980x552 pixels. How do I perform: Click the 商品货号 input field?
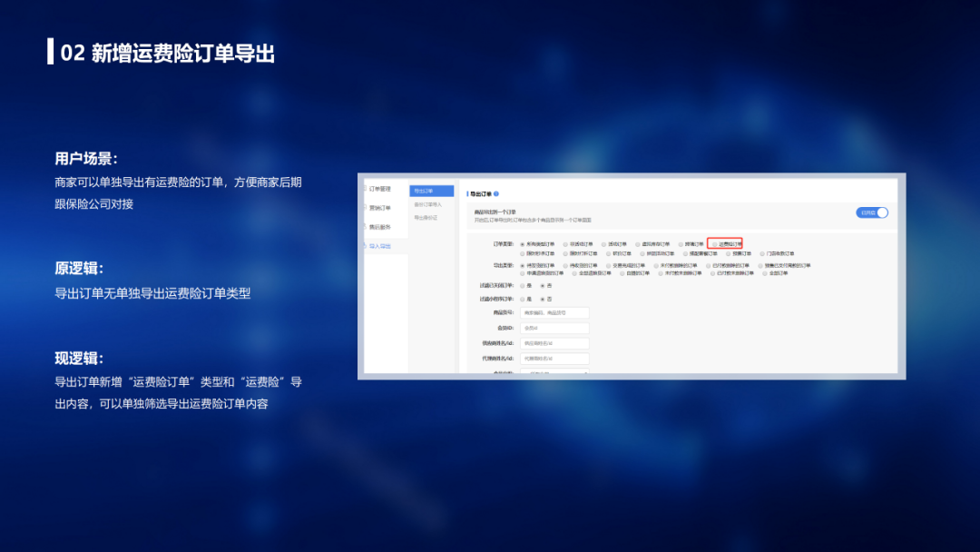[554, 313]
